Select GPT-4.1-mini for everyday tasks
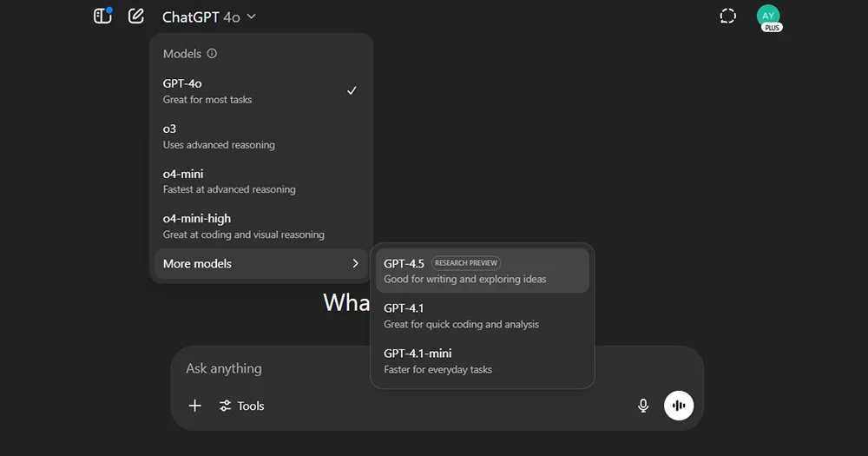This screenshot has width=868, height=456. [x=482, y=360]
